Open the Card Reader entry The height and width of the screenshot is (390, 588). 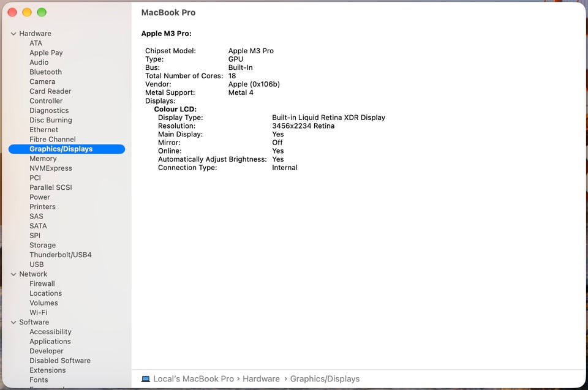[50, 91]
